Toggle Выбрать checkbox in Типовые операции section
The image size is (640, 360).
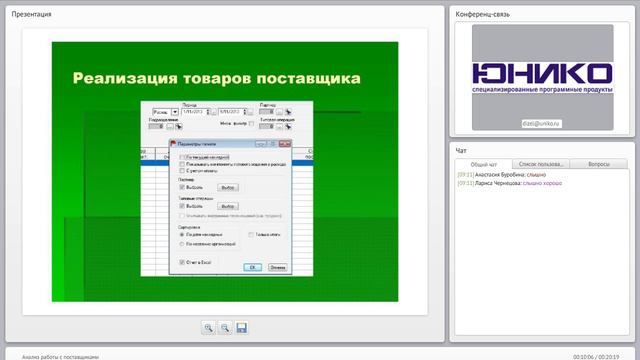tap(182, 206)
